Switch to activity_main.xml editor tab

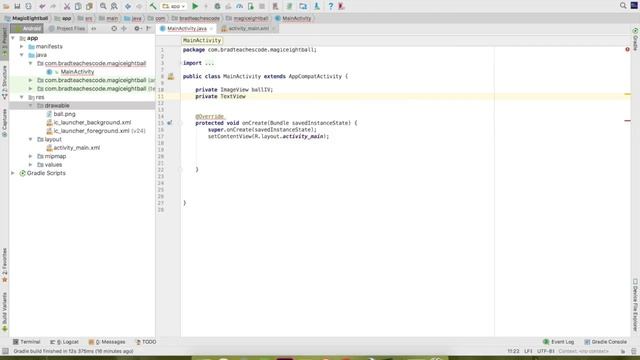tap(248, 29)
